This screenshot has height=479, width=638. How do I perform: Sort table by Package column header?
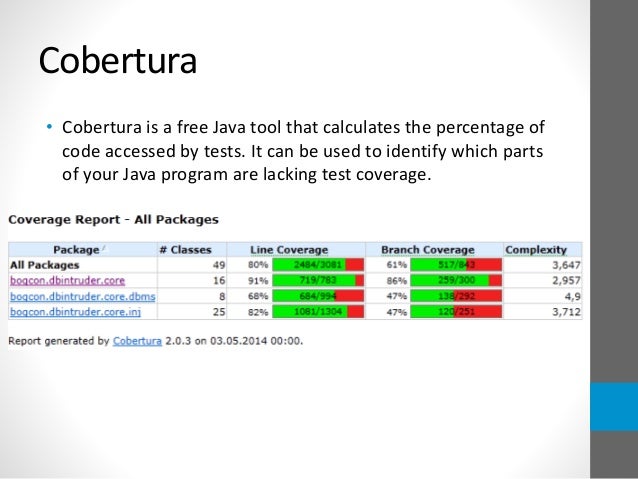click(76, 250)
